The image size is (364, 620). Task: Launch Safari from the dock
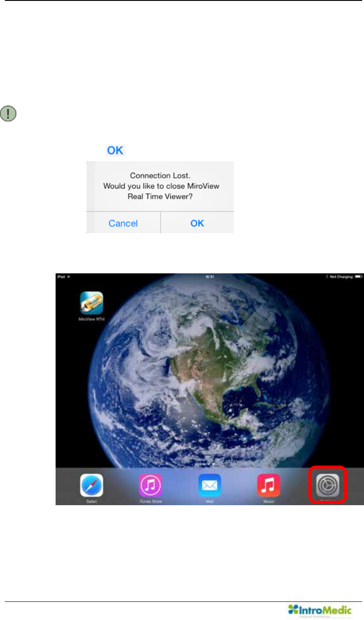(x=91, y=485)
